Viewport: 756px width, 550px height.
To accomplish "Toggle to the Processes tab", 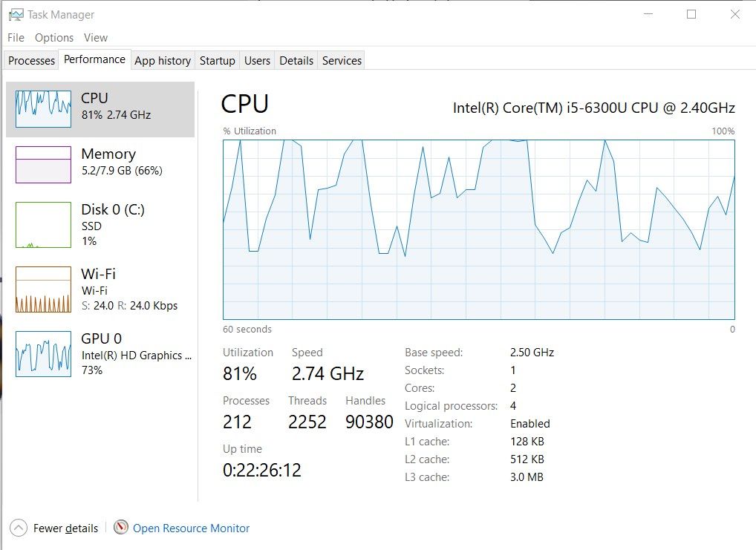I will 30,60.
